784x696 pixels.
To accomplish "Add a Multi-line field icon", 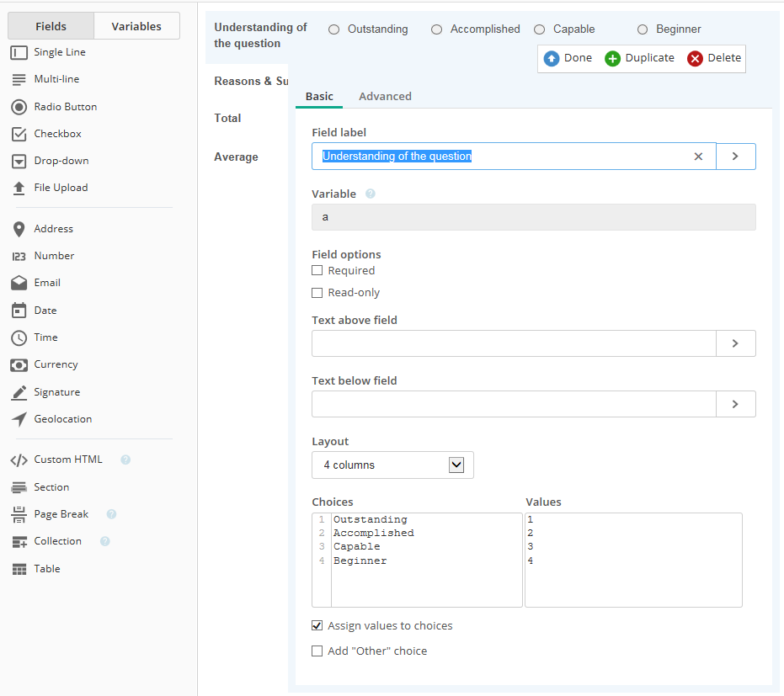I will pyautogui.click(x=19, y=79).
